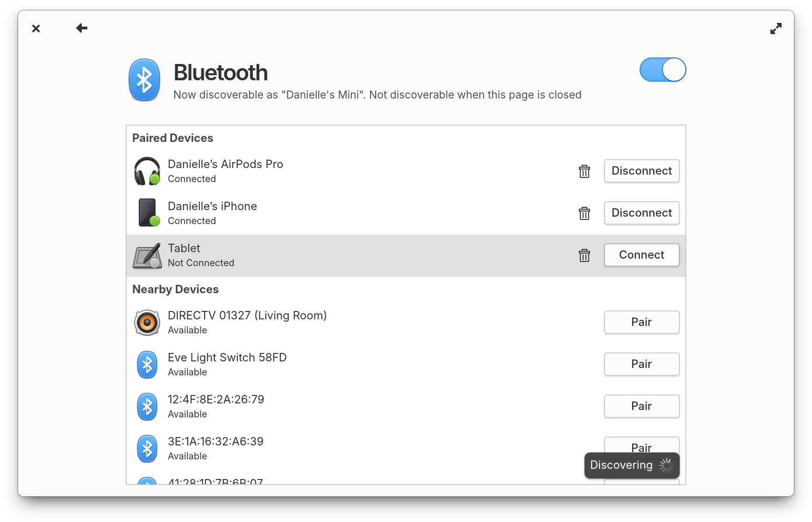Click Bluetooth icon for 12:4F:8E:2A:26:79
Image resolution: width=812 pixels, height=522 pixels.
(x=147, y=407)
